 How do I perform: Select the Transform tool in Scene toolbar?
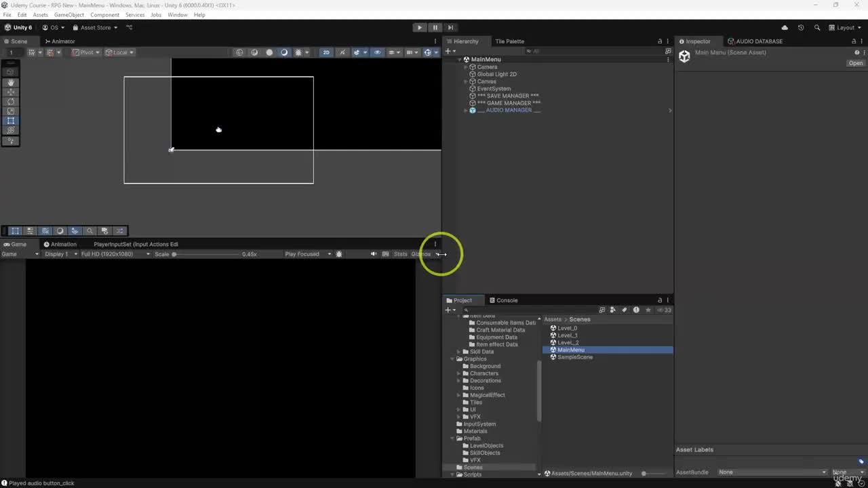pyautogui.click(x=11, y=130)
